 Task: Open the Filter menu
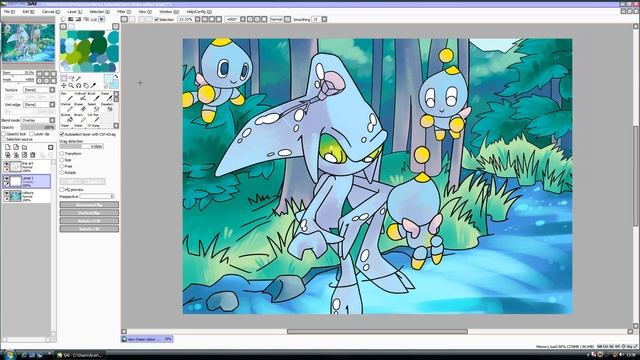pos(124,12)
